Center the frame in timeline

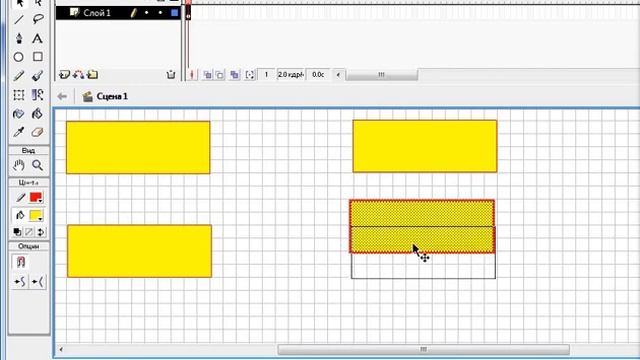(192, 75)
